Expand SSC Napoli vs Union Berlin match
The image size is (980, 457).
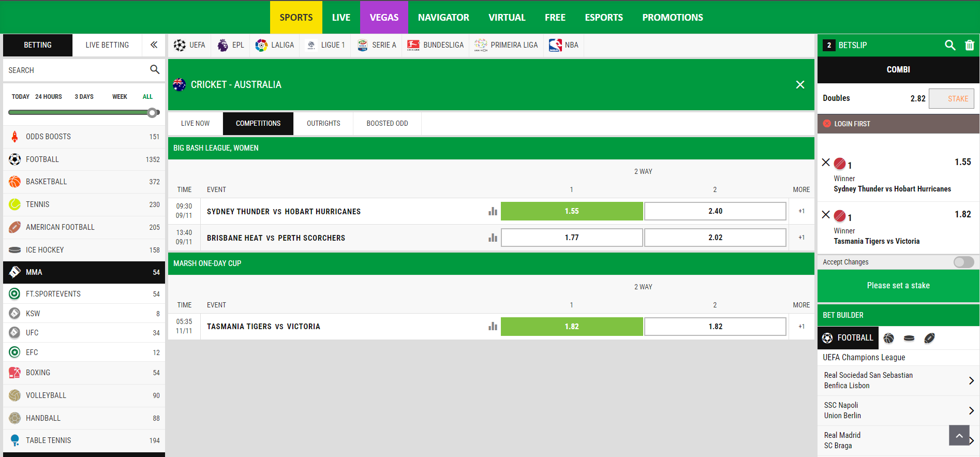click(x=898, y=410)
